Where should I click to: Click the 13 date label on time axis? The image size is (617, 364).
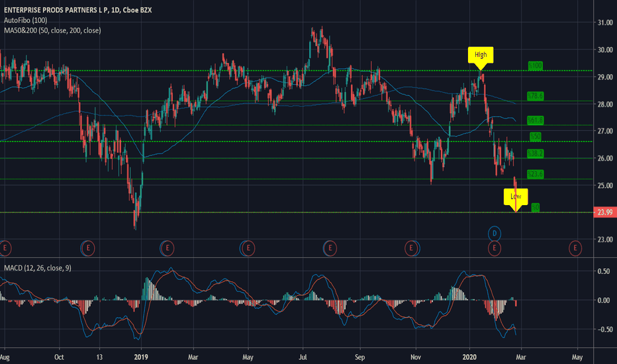click(99, 357)
